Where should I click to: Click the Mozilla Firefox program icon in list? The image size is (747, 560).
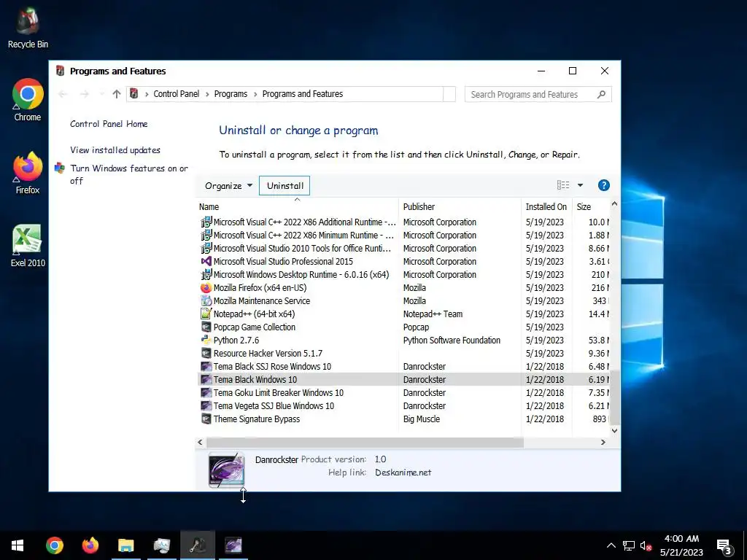click(206, 287)
